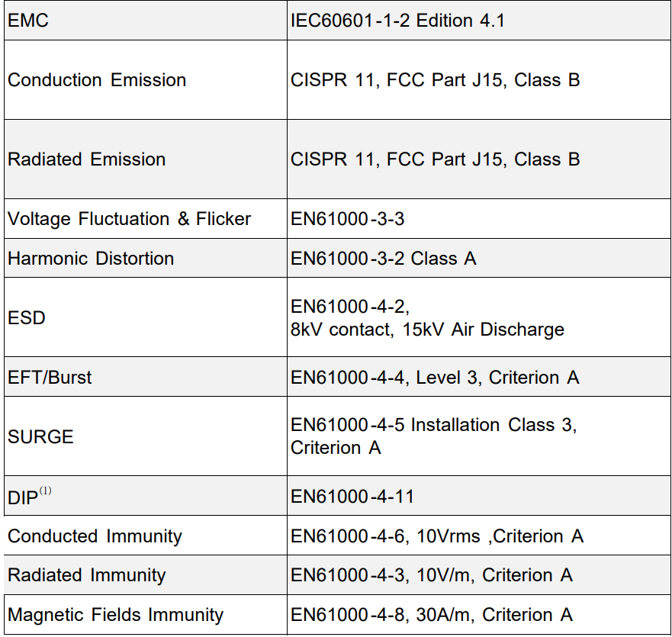This screenshot has height=637, width=672.
Task: Select EN61000-4-5 Installation Class 3 text
Action: (x=434, y=425)
